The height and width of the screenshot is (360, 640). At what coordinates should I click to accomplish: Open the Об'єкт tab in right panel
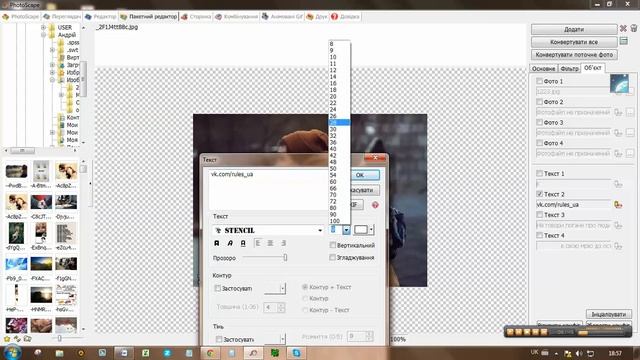click(x=593, y=68)
